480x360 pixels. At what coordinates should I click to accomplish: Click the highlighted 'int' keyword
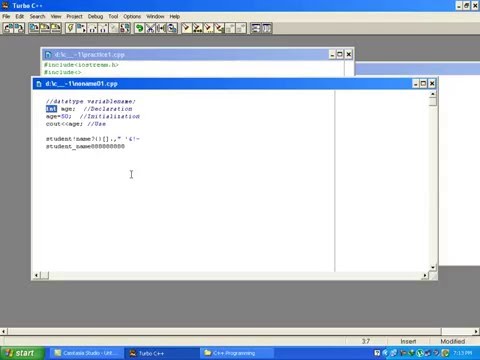[x=51, y=109]
